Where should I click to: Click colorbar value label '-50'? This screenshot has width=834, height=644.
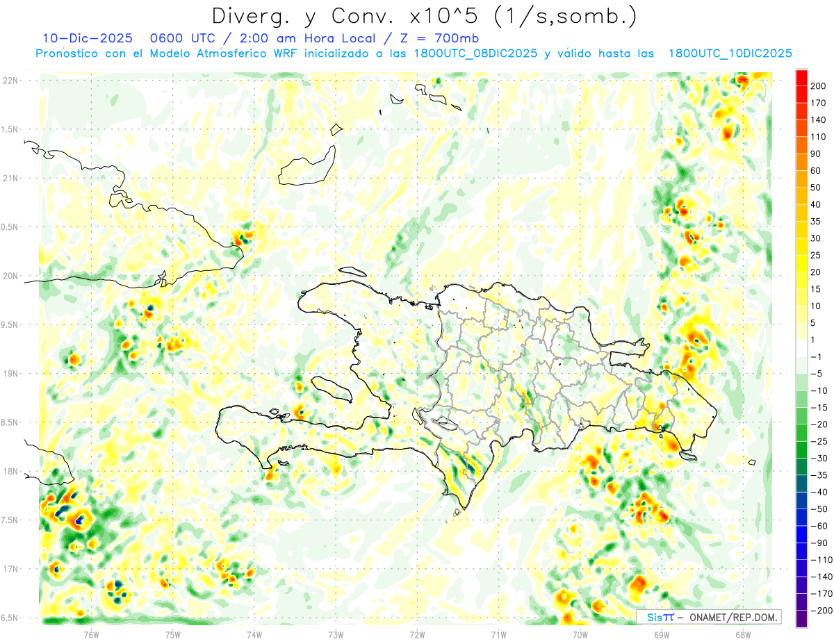coord(821,509)
